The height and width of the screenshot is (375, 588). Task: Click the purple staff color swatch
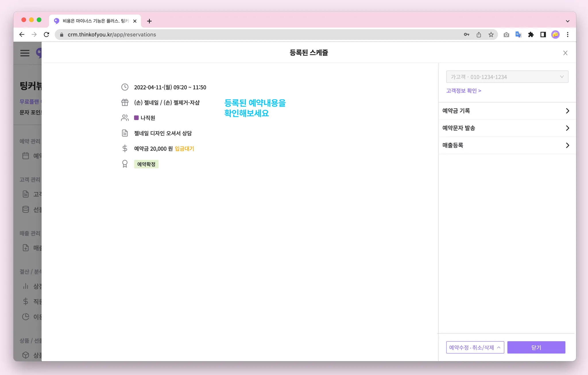coord(136,118)
